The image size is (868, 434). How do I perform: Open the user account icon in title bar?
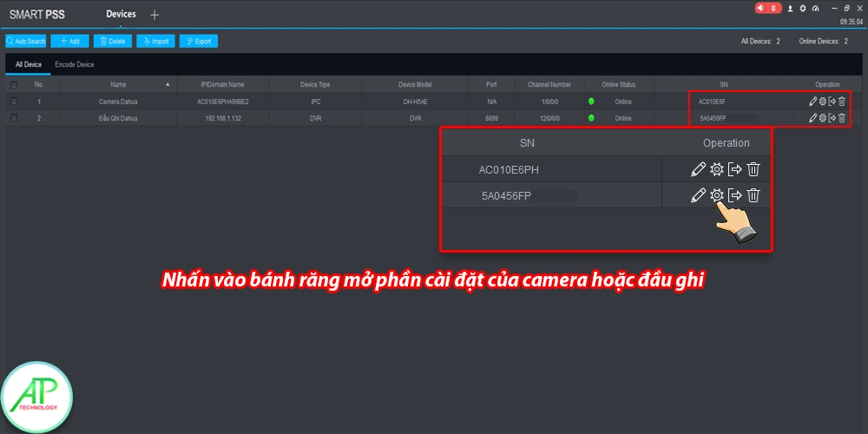791,9
